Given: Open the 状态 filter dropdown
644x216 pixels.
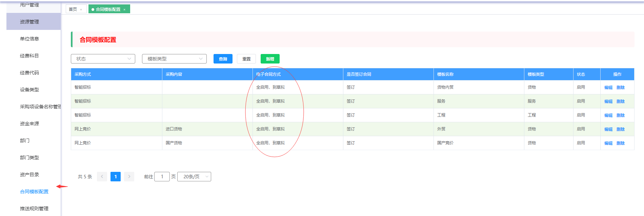Looking at the screenshot, I should [x=103, y=59].
